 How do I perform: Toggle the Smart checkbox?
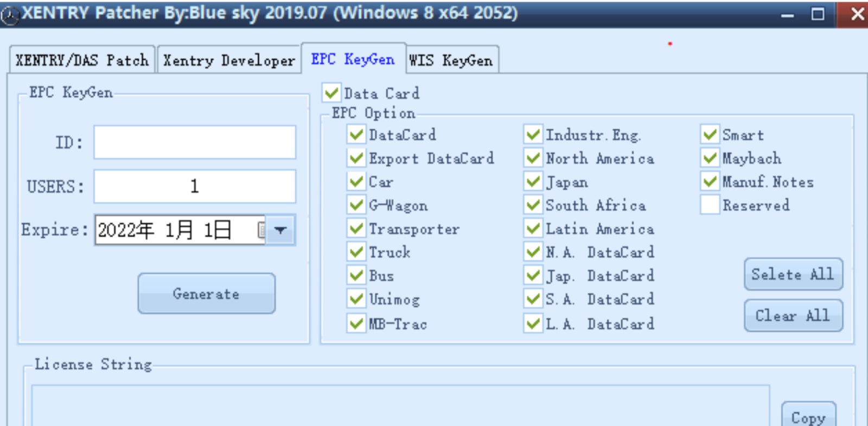point(710,134)
